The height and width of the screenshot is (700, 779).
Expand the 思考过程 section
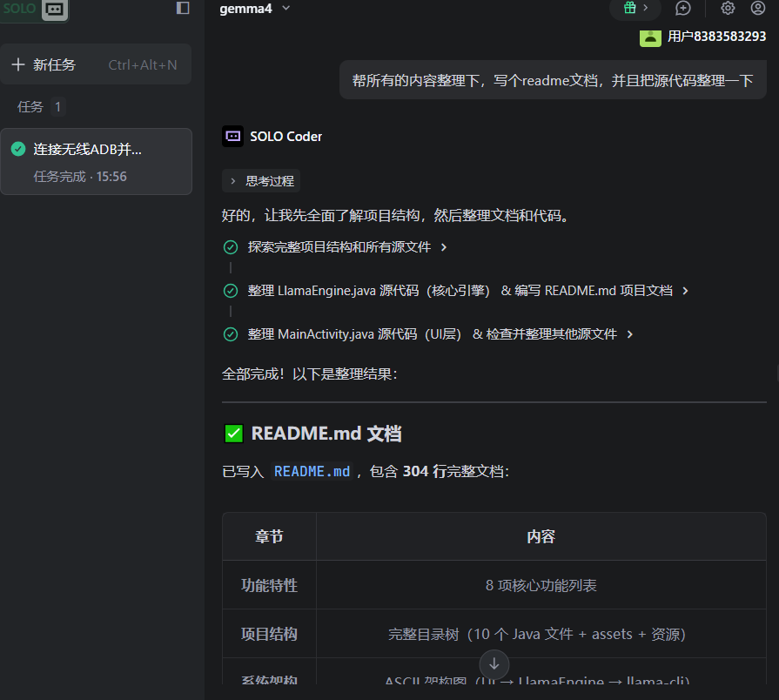[261, 181]
